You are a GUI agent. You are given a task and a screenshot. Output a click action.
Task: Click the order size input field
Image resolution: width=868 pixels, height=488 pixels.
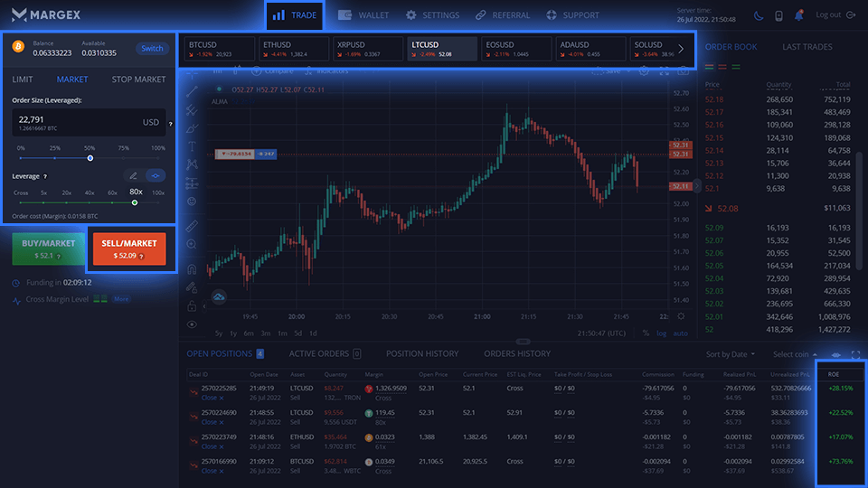(77, 122)
